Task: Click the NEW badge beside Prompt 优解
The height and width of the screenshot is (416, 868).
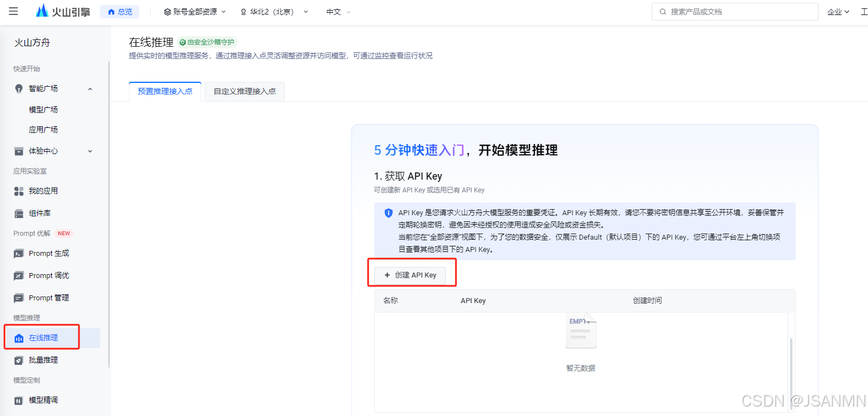Action: click(64, 234)
